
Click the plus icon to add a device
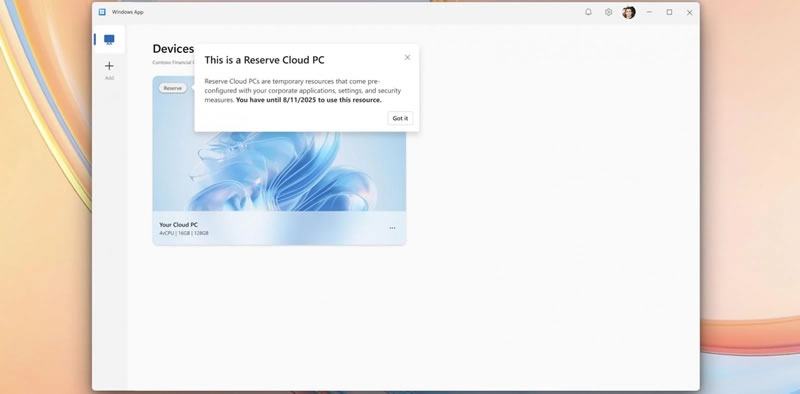point(109,66)
